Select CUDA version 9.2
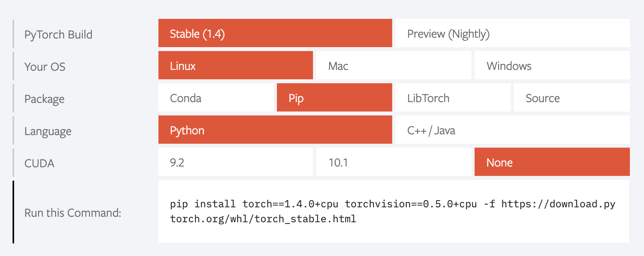Image resolution: width=644 pixels, height=256 pixels. coord(235,162)
